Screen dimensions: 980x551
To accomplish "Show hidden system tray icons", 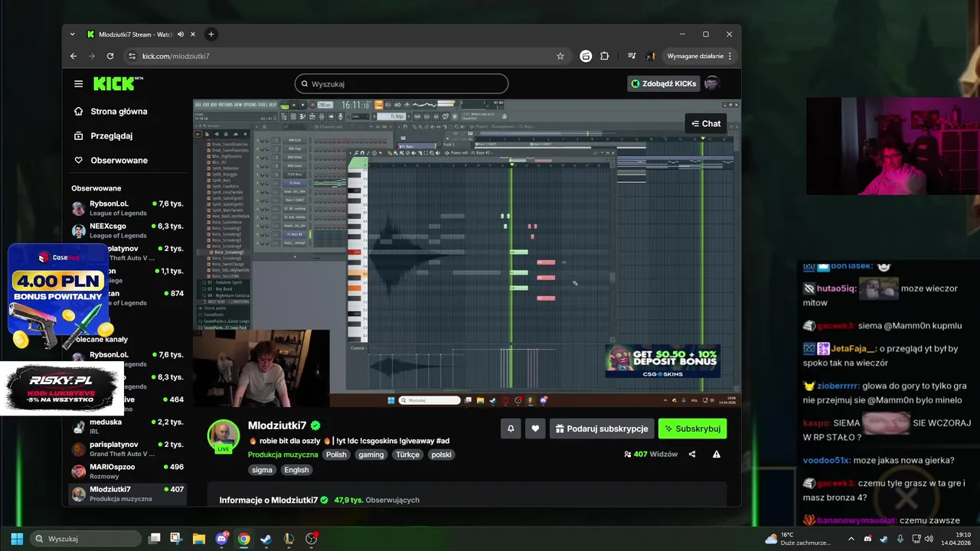I will pos(851,539).
